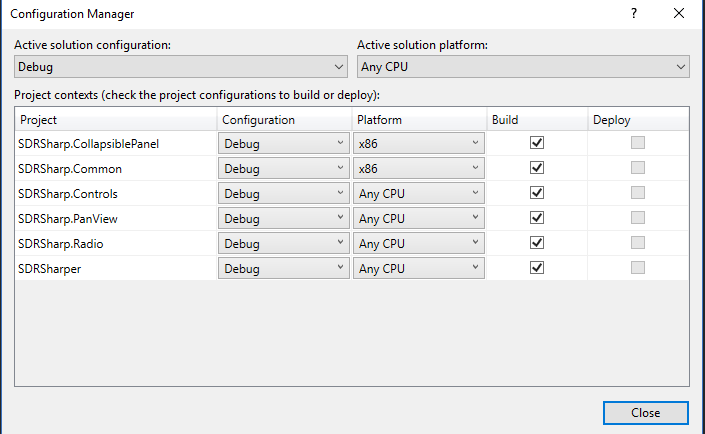Open Active solution platform dropdown
Viewport: 705px width, 434px height.
[524, 67]
